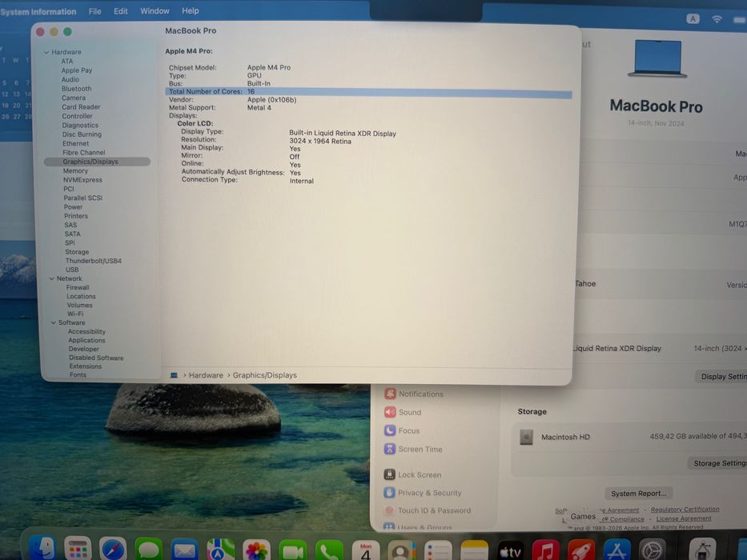This screenshot has height=560, width=747.
Task: Open Touch ID & Password settings
Action: pos(434,510)
